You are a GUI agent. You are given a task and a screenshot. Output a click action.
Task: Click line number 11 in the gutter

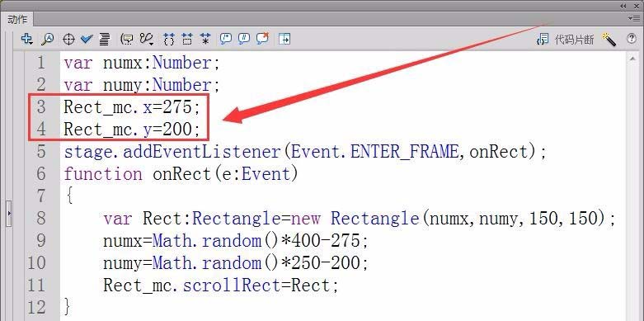[37, 285]
